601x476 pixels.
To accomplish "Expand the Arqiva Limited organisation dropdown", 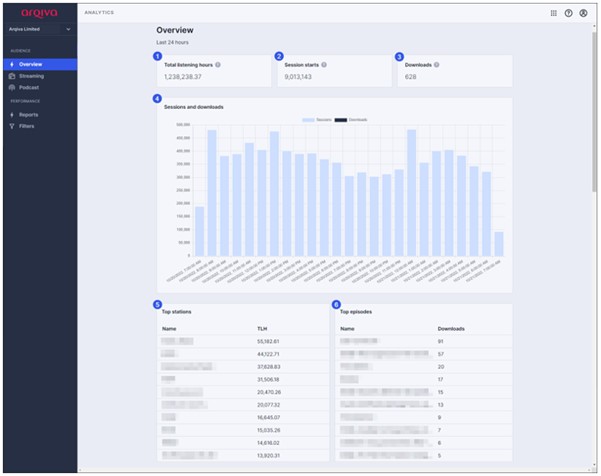I will coord(68,30).
